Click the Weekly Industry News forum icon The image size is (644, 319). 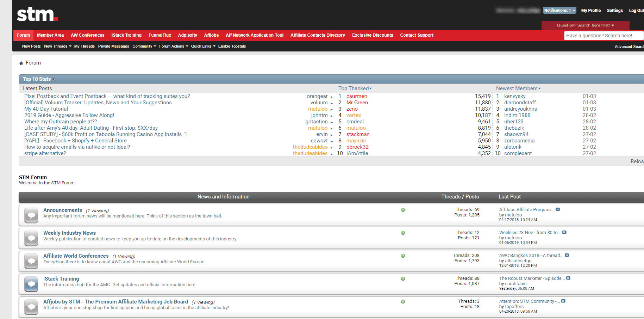tap(31, 238)
